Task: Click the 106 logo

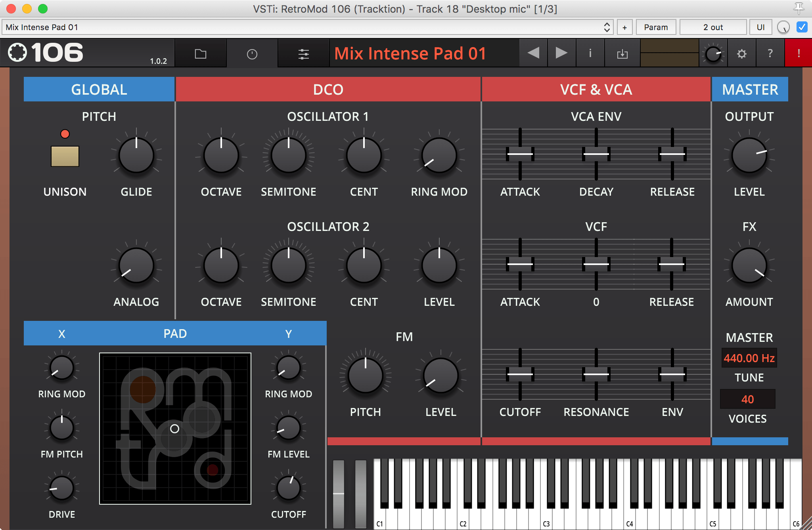Action: (x=46, y=53)
